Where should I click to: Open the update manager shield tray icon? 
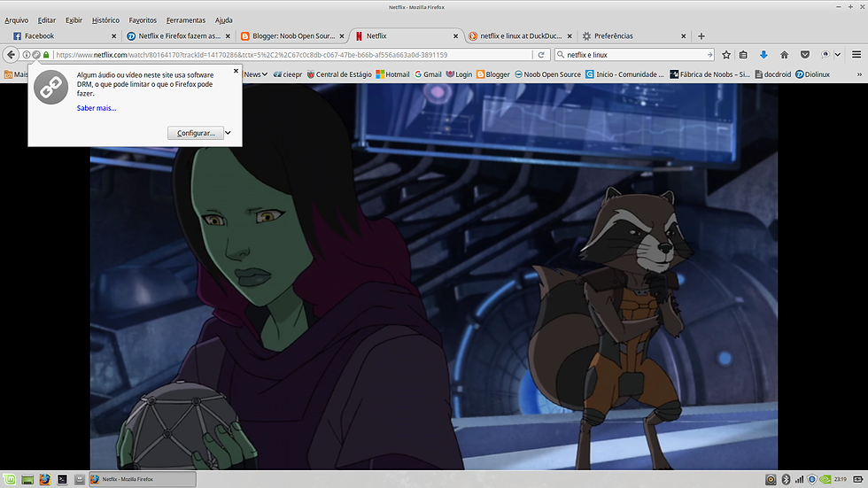pos(812,480)
